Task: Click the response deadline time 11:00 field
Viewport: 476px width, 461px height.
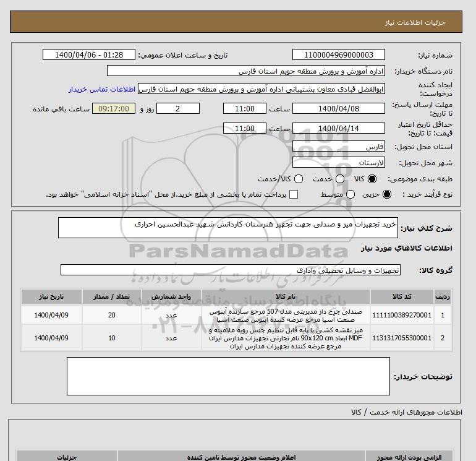Action: click(245, 108)
